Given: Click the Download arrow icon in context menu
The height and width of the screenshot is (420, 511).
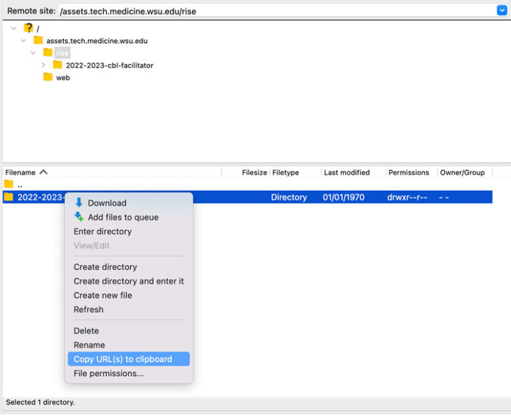Looking at the screenshot, I should [x=79, y=203].
